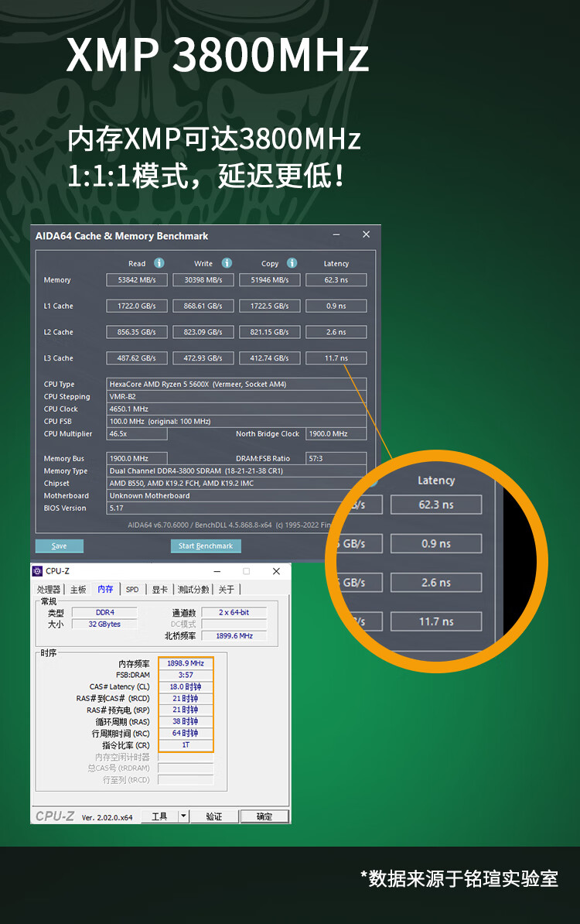Open the SPD tab
The image size is (580, 924).
point(132,590)
